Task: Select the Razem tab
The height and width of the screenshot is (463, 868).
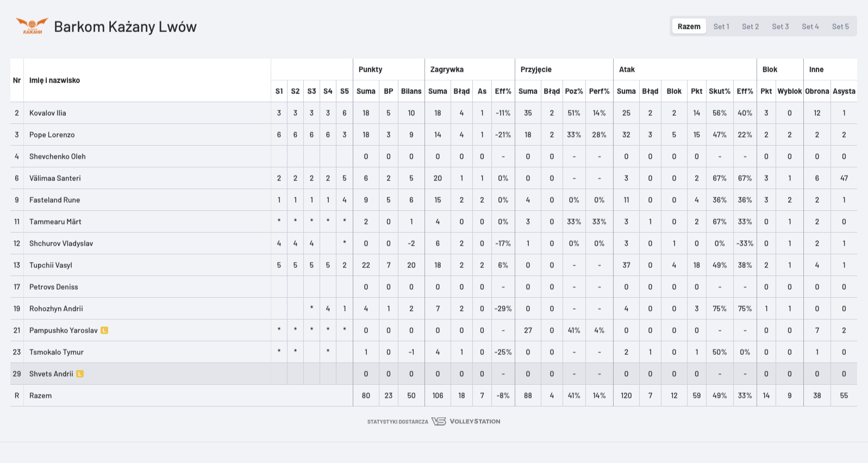Action: 689,26
